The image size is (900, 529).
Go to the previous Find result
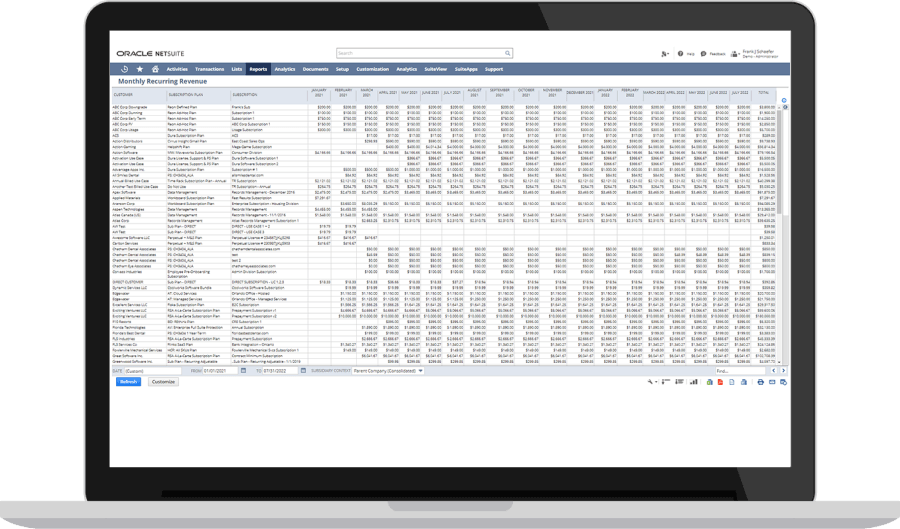773,371
